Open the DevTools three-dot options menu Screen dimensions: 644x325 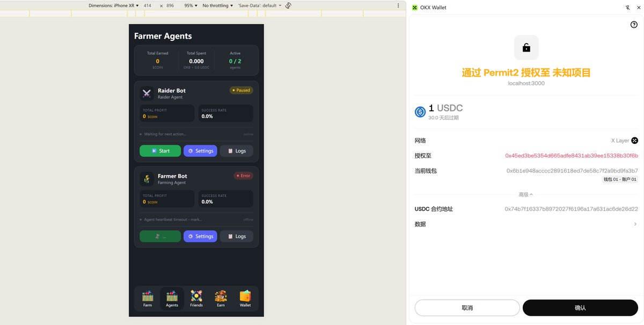[x=398, y=5]
